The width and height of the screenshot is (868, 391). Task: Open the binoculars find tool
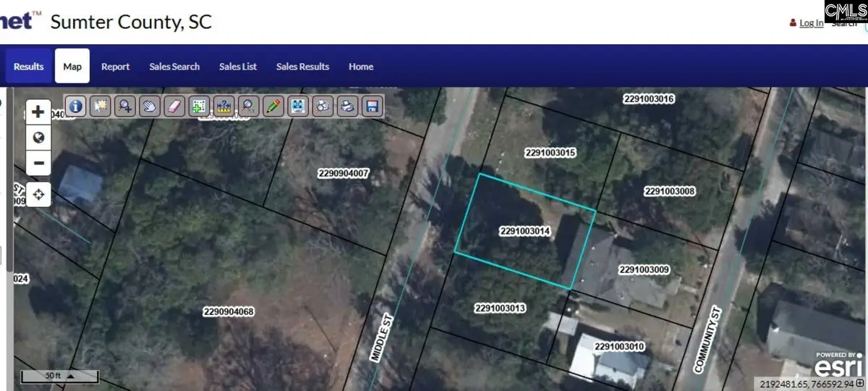tap(323, 106)
